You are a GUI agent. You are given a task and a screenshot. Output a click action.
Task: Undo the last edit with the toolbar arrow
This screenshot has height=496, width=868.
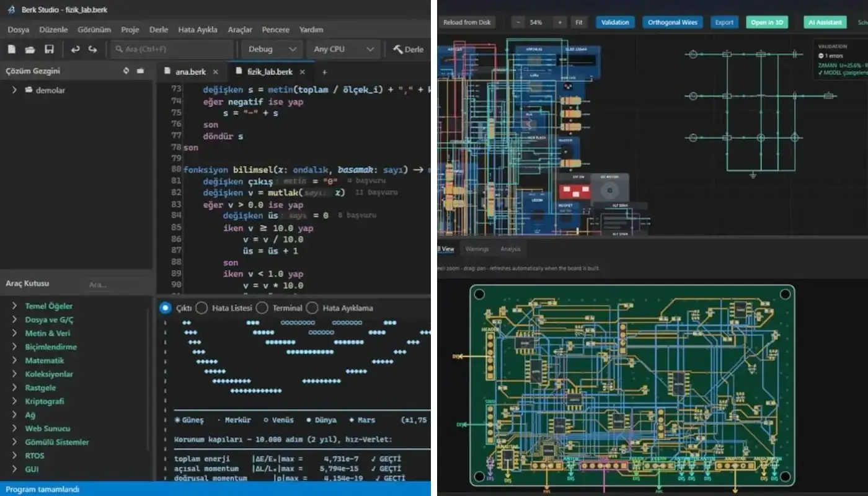[75, 49]
